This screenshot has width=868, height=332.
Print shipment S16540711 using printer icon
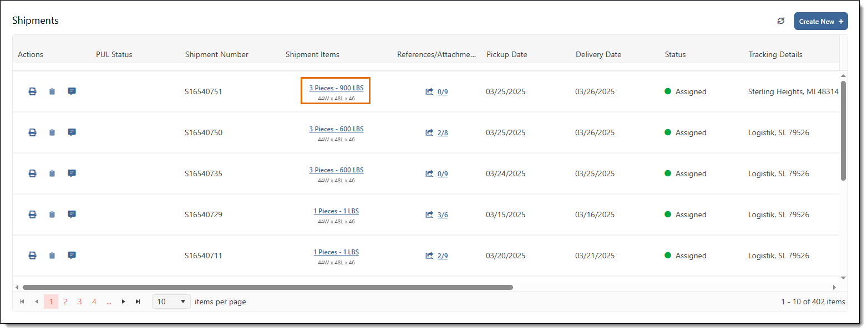pyautogui.click(x=32, y=256)
